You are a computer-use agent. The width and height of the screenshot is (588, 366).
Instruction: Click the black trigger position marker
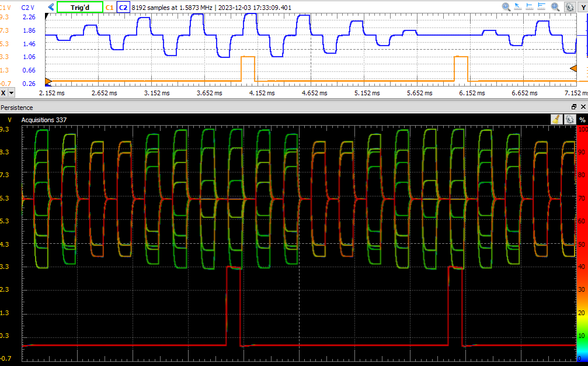click(47, 16)
